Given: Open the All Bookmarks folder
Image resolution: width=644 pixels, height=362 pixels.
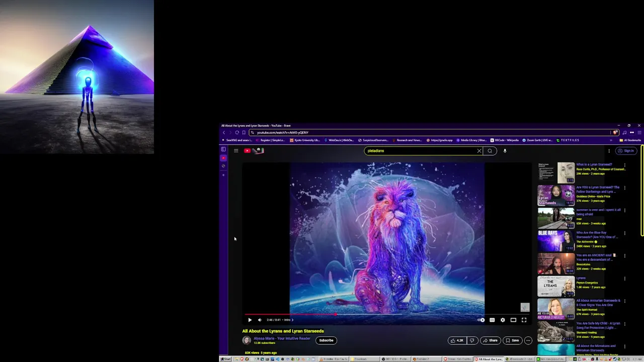Looking at the screenshot, I should point(630,140).
